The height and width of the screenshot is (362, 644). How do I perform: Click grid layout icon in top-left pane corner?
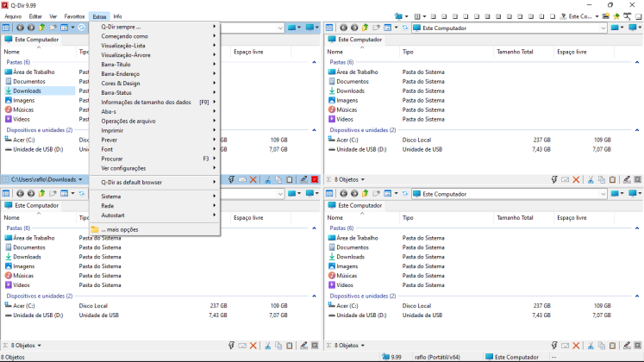[6, 28]
